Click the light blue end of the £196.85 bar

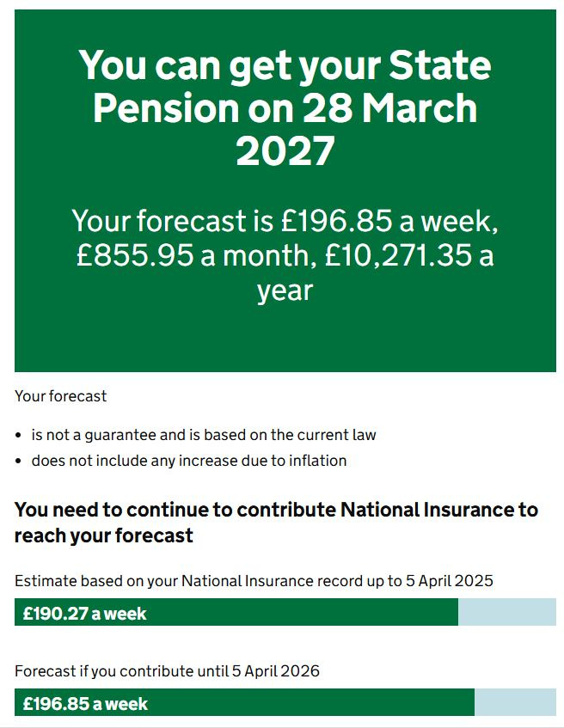[515, 704]
